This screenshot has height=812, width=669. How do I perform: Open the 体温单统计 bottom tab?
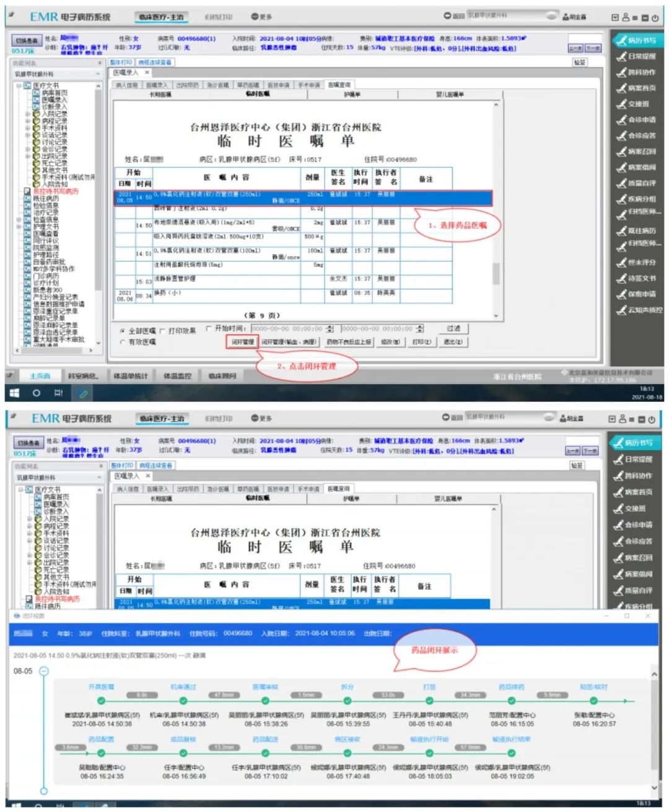(131, 376)
